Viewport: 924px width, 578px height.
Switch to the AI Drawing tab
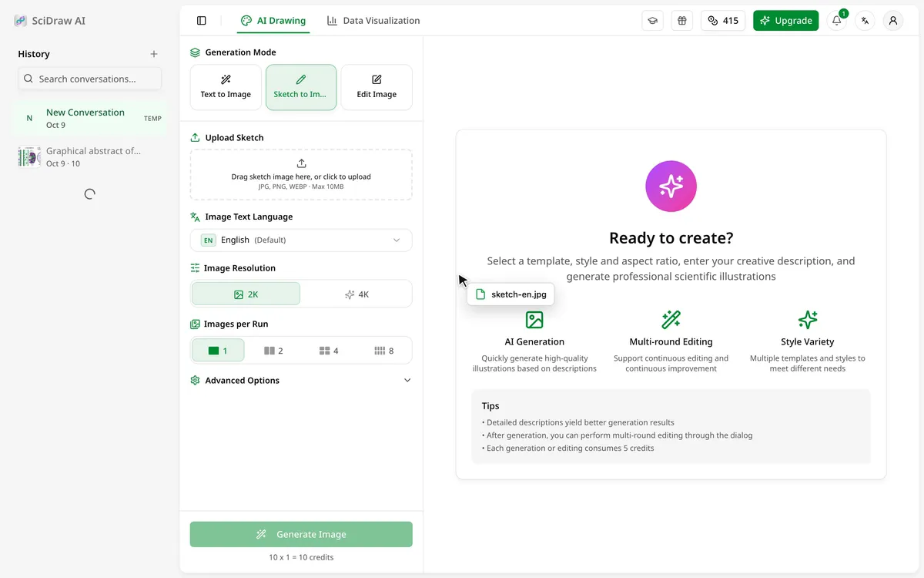[x=273, y=21]
